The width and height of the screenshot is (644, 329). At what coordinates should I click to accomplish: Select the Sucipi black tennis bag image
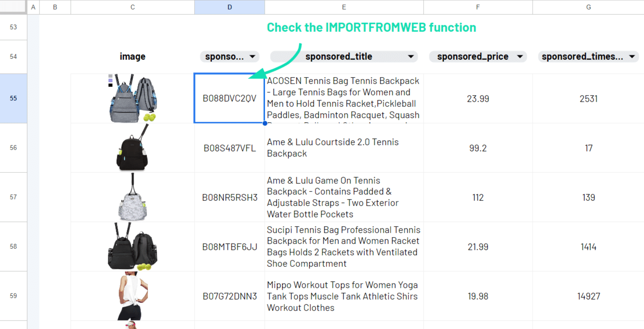(x=132, y=246)
